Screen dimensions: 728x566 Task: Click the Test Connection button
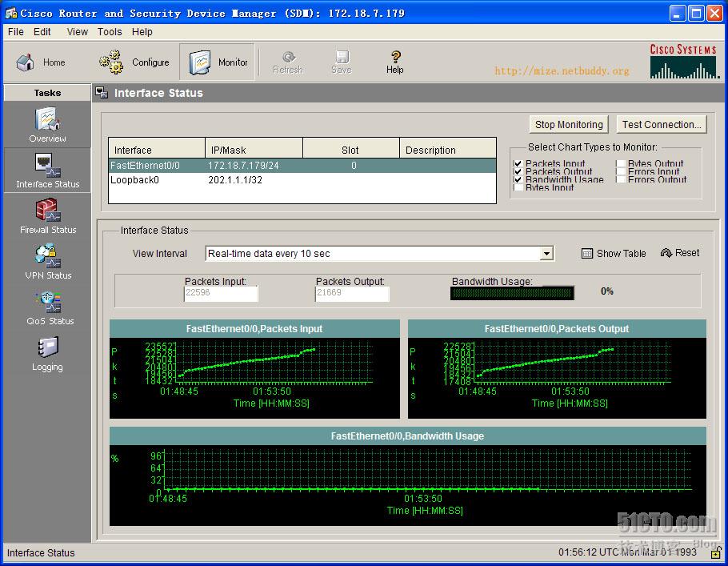tap(662, 125)
